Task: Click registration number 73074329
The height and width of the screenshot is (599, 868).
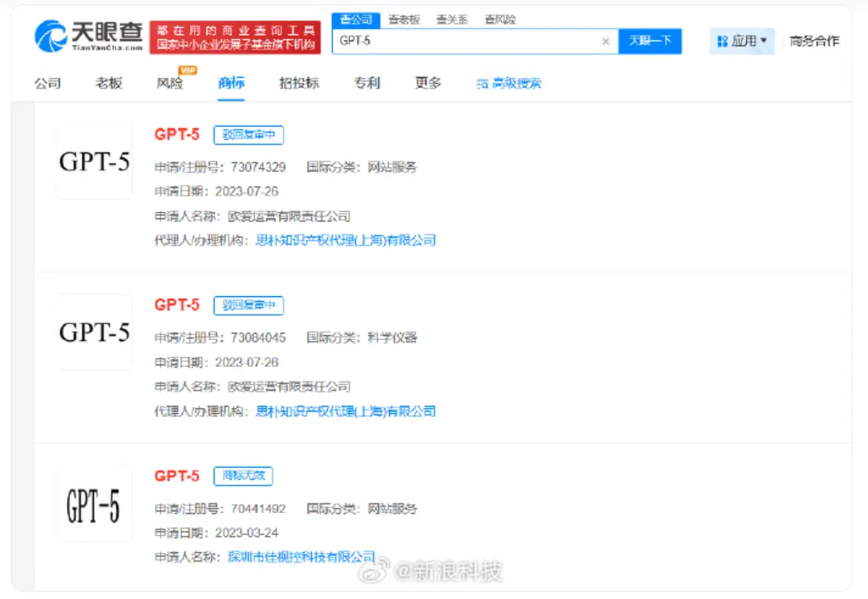Action: (x=258, y=167)
